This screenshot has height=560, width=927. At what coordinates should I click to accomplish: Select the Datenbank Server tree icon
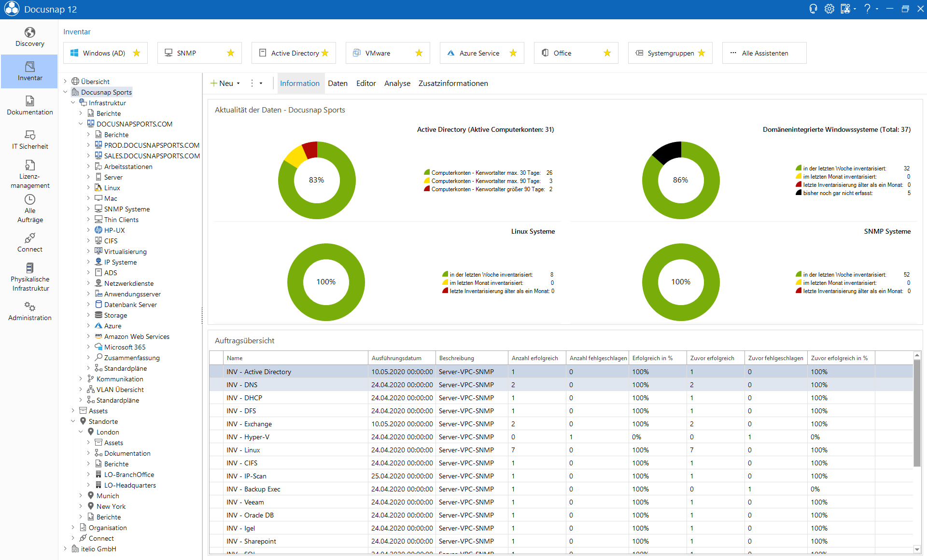98,305
